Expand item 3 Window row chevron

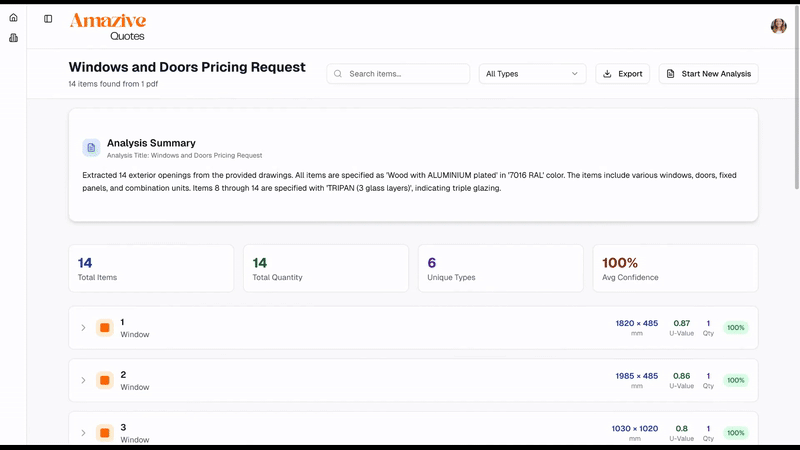[x=83, y=433]
